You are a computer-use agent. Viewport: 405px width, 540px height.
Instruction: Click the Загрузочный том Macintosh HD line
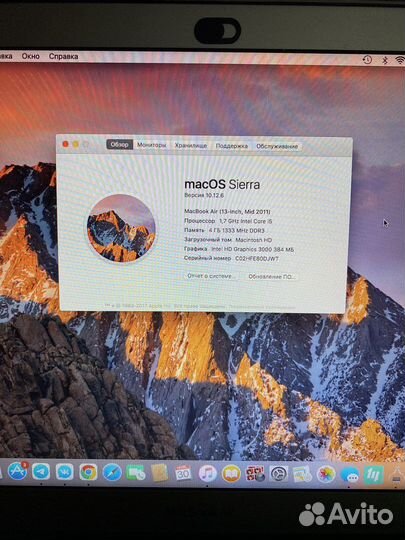228,240
